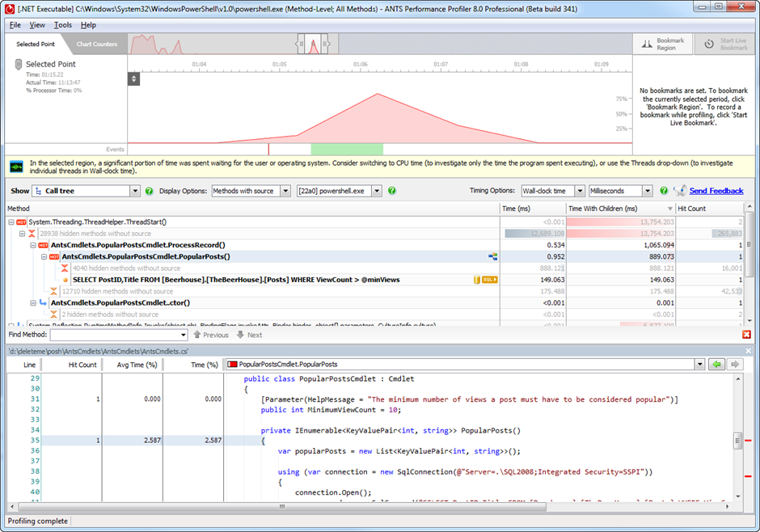Click the Bookmark Region button
This screenshot has height=532, width=760.
663,44
